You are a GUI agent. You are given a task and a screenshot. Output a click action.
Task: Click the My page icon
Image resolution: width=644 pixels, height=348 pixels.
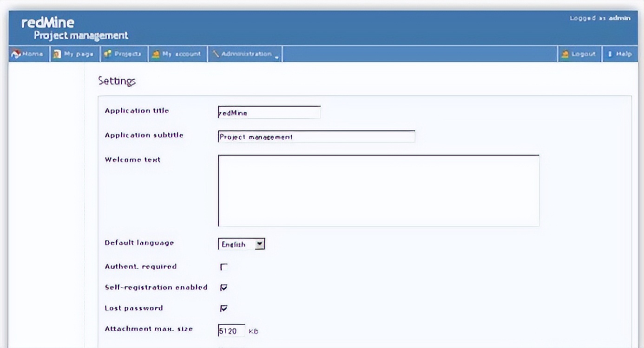pos(57,54)
